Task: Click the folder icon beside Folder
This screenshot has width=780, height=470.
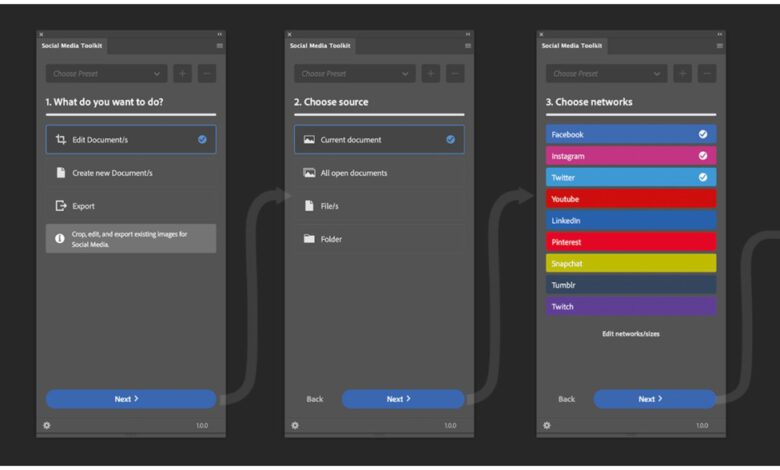Action: (x=309, y=239)
